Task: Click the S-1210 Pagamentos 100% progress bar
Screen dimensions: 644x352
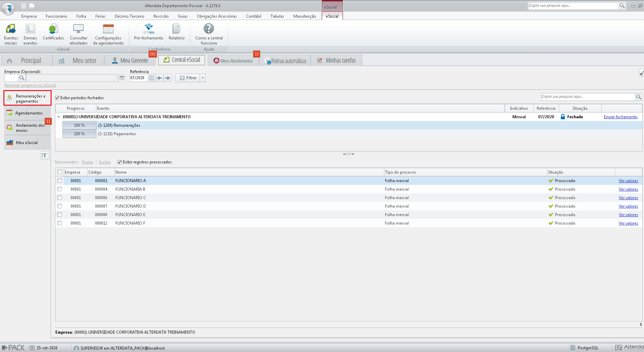Action: point(79,134)
